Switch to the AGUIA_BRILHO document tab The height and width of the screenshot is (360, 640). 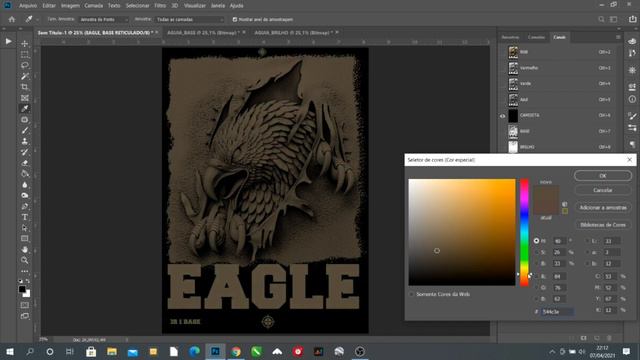(x=293, y=32)
